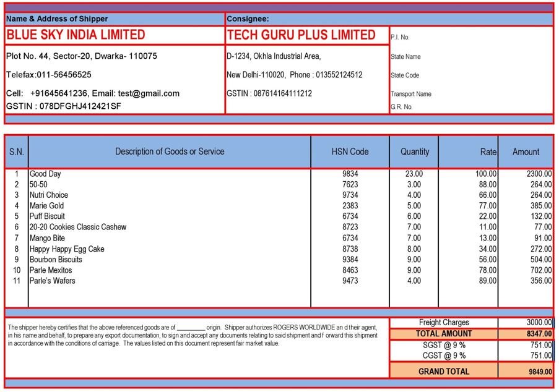Click the shipper GSTIN 078DFGHJ412421SF

pyautogui.click(x=64, y=106)
